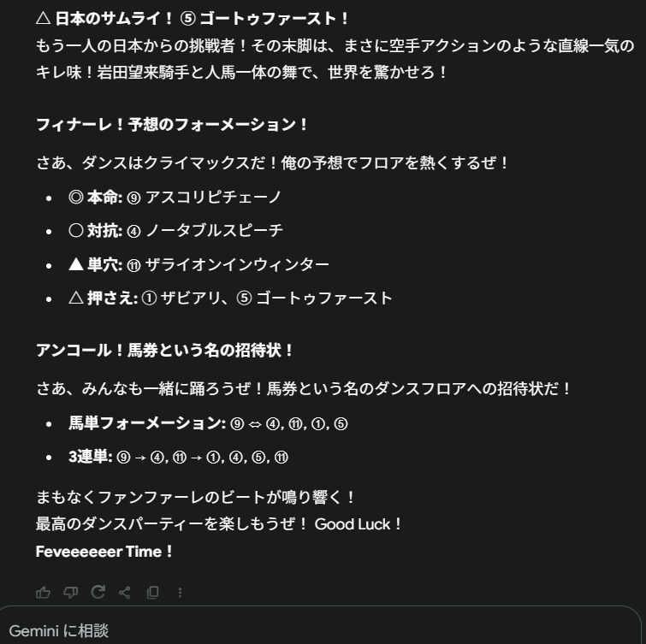
Task: Click the 'アンコール！馬券という名の招待状！' heading
Action: 165,351
